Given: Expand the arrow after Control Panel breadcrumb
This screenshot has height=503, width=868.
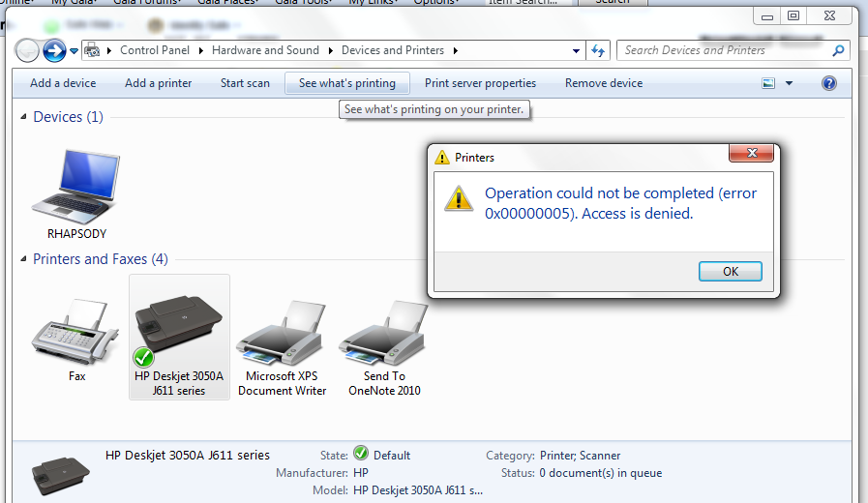Looking at the screenshot, I should [x=200, y=50].
